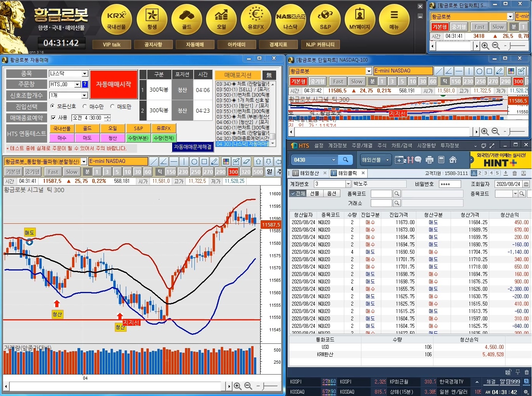
Task: Open the 유로FX euro icon
Action: click(x=256, y=19)
